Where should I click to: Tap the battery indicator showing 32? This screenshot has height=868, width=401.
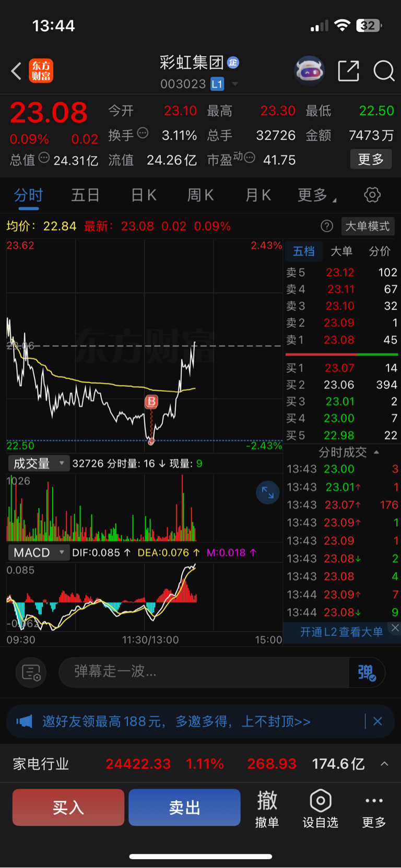[x=369, y=26]
